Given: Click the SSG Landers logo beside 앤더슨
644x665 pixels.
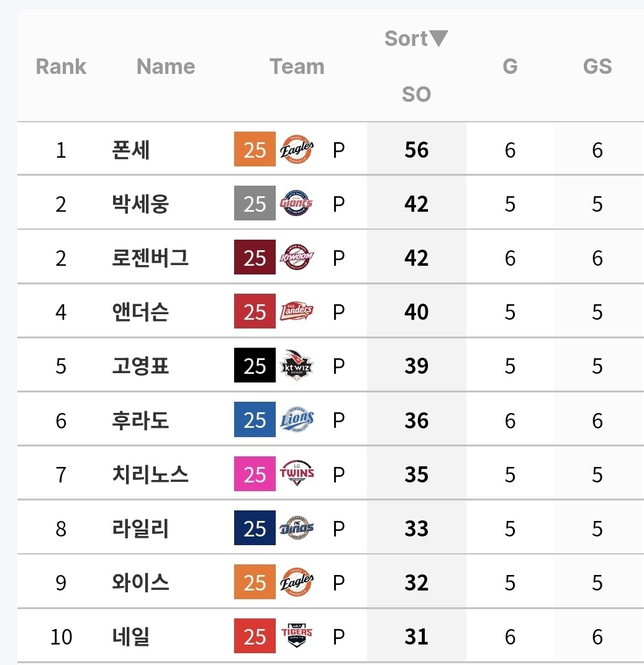Looking at the screenshot, I should [297, 311].
